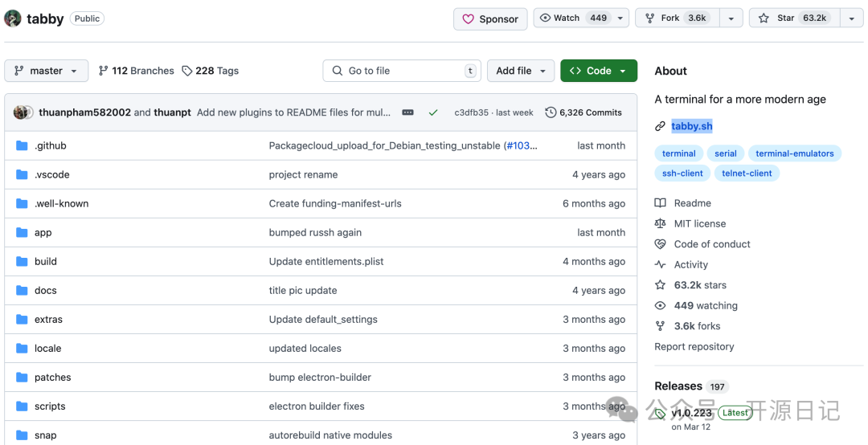868x445 pixels.
Task: Select the ssh-client topic tag
Action: tap(682, 174)
